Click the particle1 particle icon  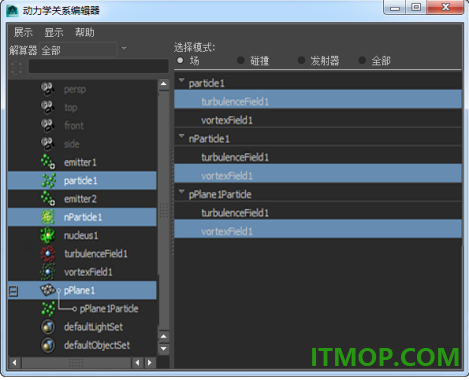(x=48, y=181)
